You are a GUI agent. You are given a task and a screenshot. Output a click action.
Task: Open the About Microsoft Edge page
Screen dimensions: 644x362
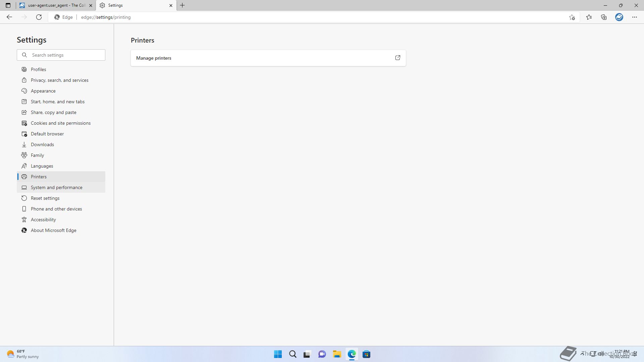click(x=53, y=230)
